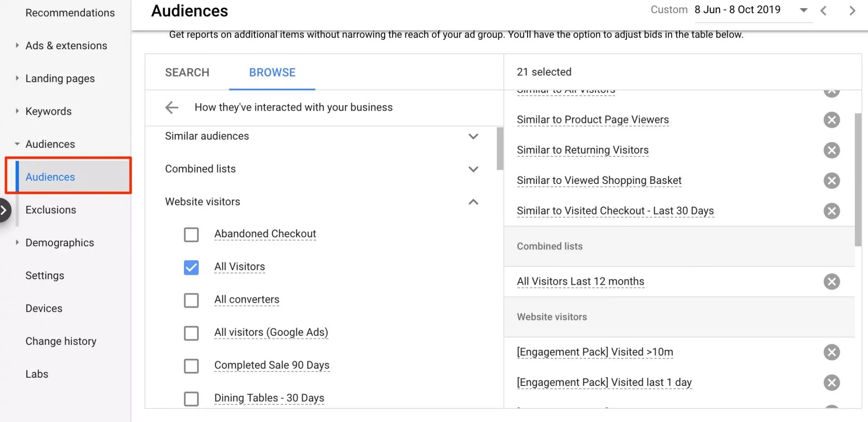This screenshot has height=422, width=868.
Task: Open Change history page
Action: click(61, 342)
